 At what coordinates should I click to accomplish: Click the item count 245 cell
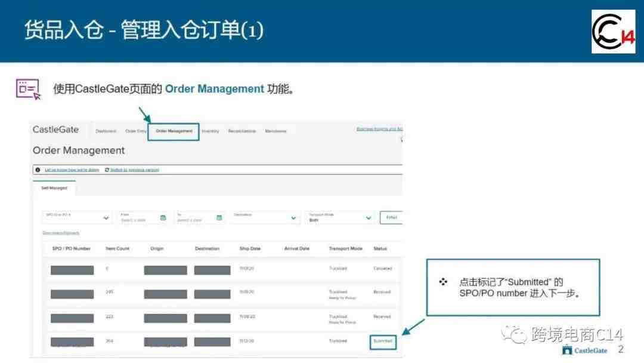(109, 292)
